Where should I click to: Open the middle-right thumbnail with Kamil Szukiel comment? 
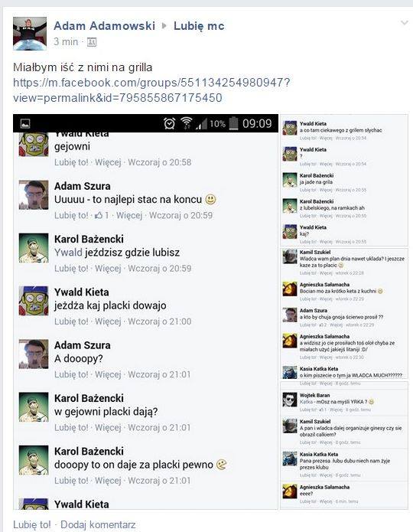(344, 314)
